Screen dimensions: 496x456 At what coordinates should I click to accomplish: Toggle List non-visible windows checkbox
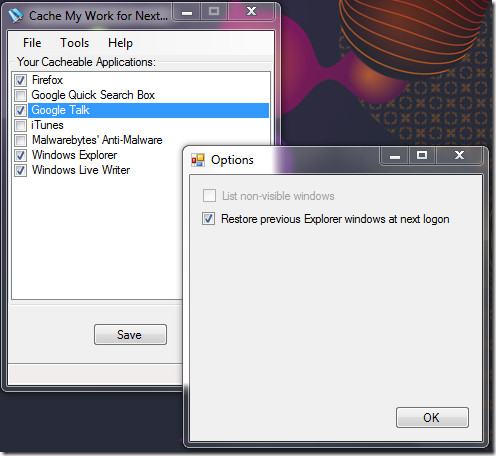click(x=209, y=196)
